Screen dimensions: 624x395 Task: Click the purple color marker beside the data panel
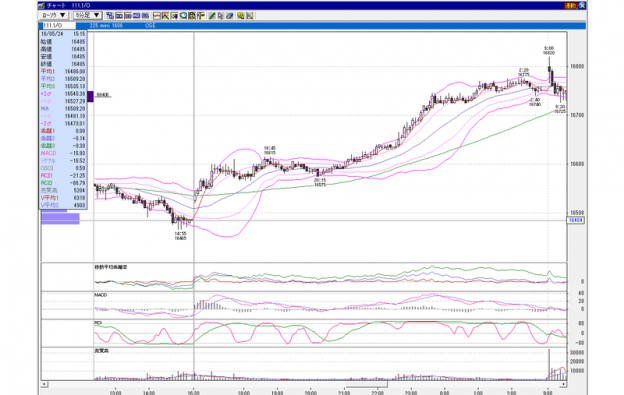[90, 97]
